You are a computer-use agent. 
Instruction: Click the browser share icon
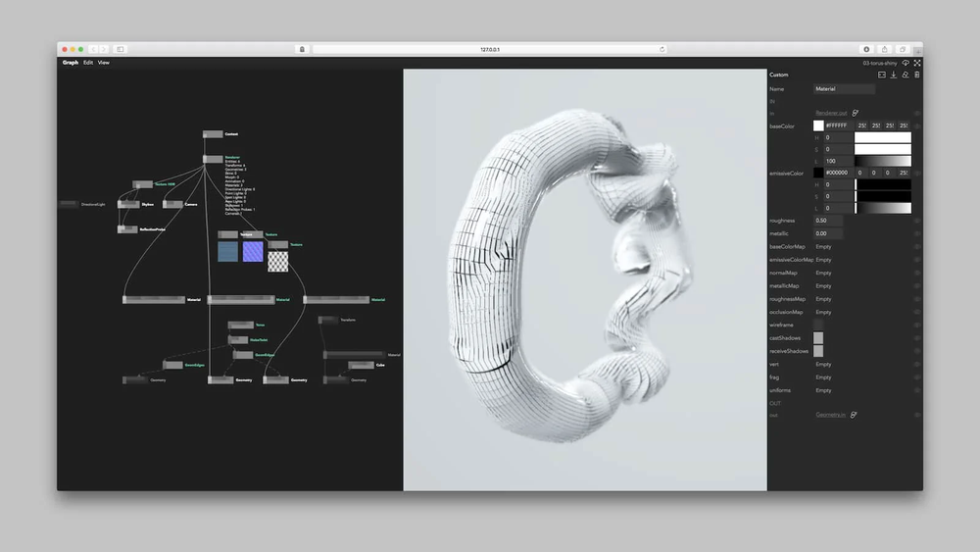pyautogui.click(x=884, y=49)
